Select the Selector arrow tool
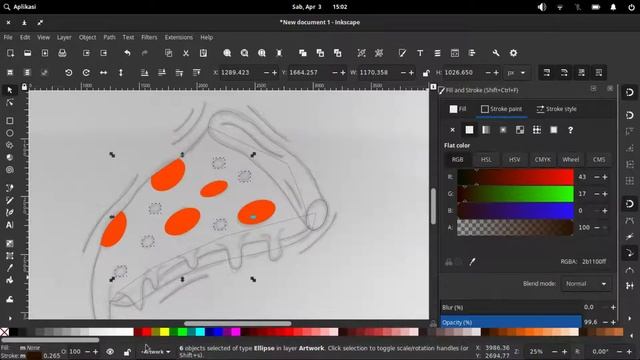Screen dimensions: 640x360 pyautogui.click(x=10, y=90)
